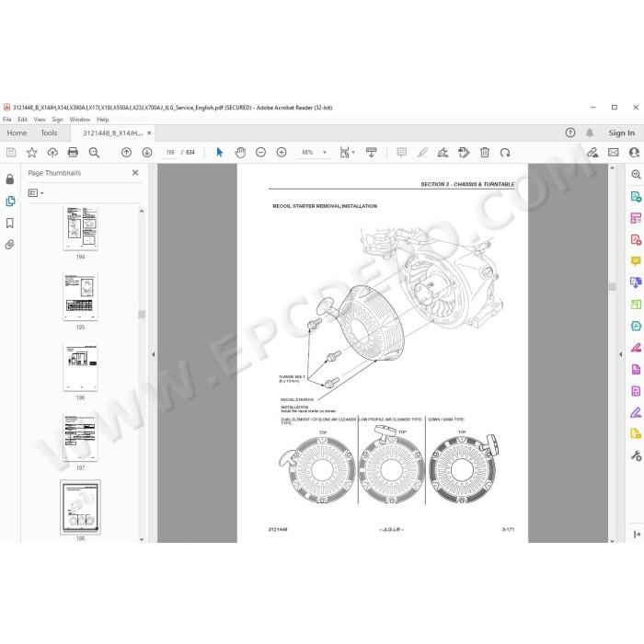
Task: Zoom out with minus circle
Action: pos(260,153)
